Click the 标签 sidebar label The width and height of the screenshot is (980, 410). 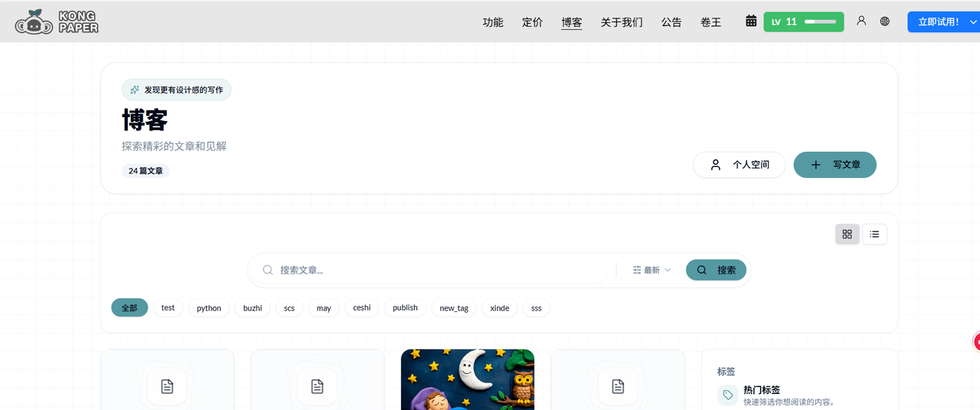pyautogui.click(x=726, y=371)
